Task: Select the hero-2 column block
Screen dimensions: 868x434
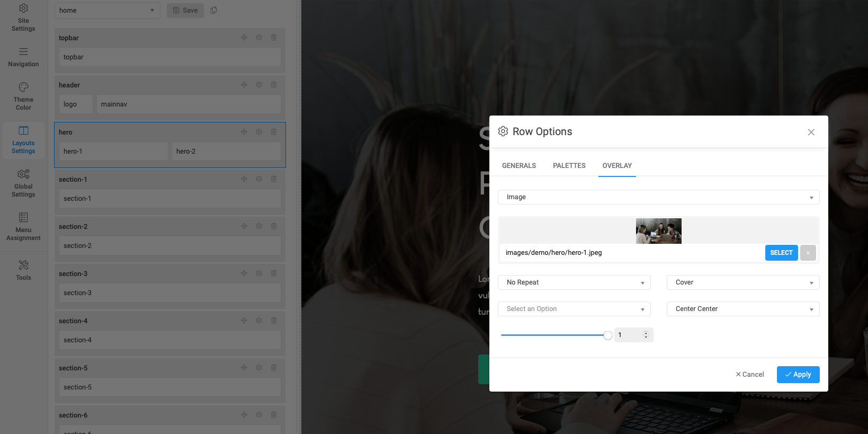Action: pyautogui.click(x=226, y=152)
